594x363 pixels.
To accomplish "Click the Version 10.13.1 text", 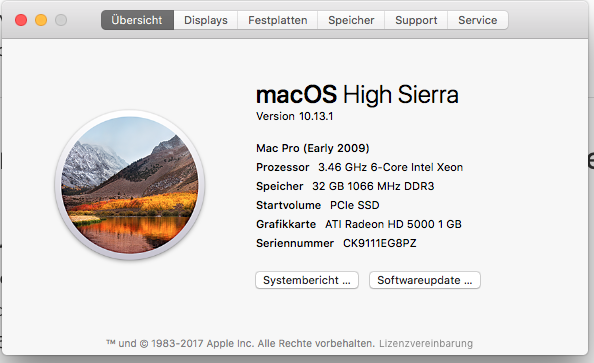I will pos(294,116).
